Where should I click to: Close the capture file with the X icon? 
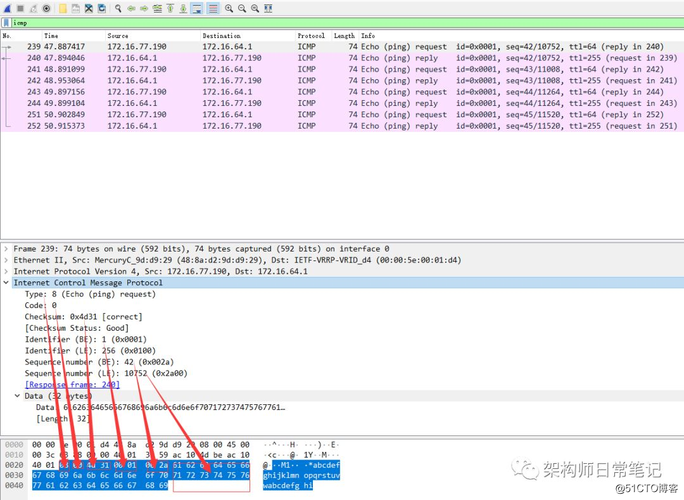pyautogui.click(x=89, y=8)
